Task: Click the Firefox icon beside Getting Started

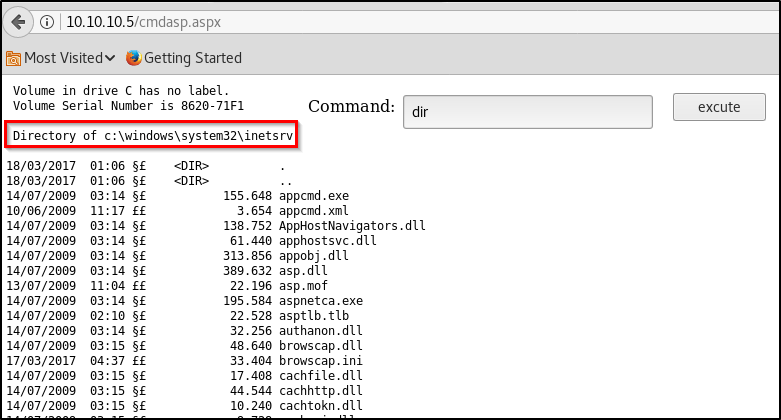Action: 134,58
